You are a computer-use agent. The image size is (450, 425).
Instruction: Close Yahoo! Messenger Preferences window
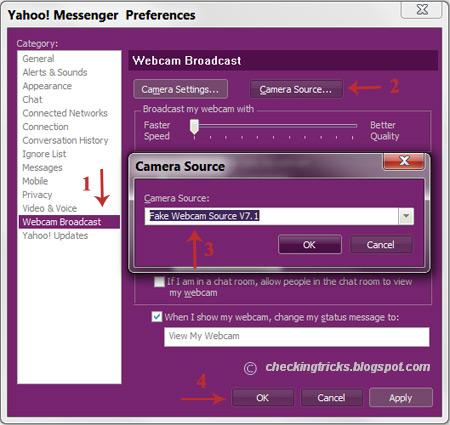pos(422,9)
